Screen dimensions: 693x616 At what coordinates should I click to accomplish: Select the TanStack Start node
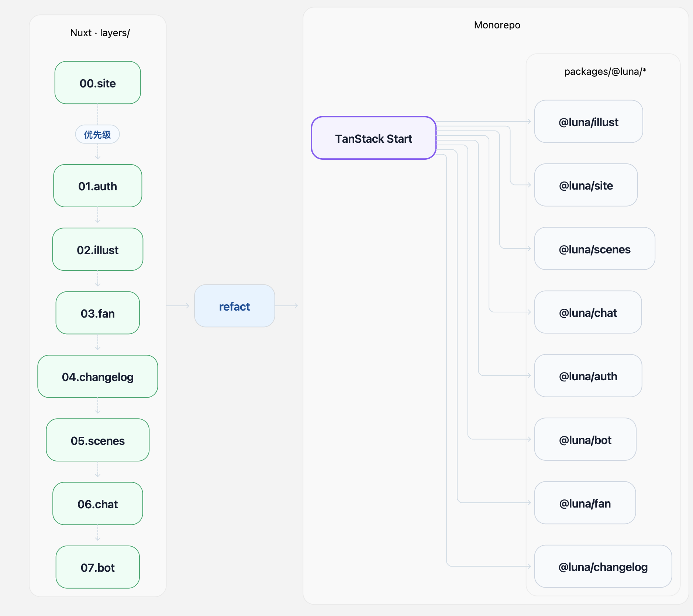tap(374, 138)
